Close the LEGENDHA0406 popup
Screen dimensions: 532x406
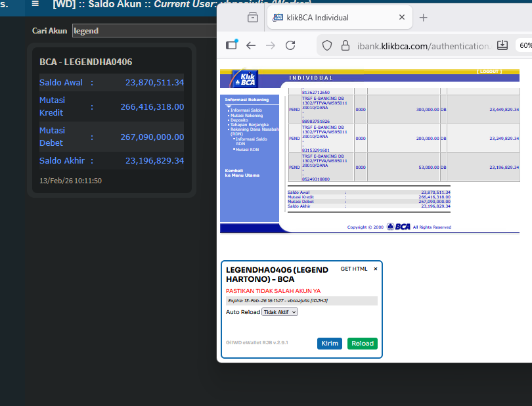point(376,269)
